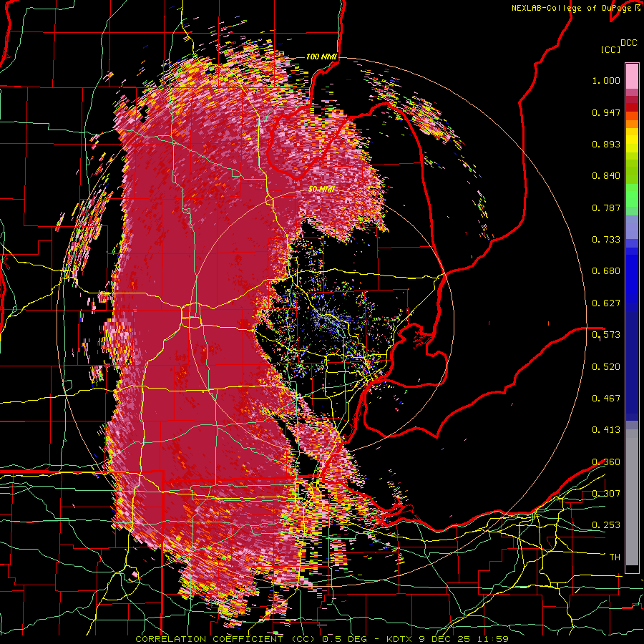Click the 0.520 value on the color scale
Viewport: 644px width, 644px height.
point(606,367)
